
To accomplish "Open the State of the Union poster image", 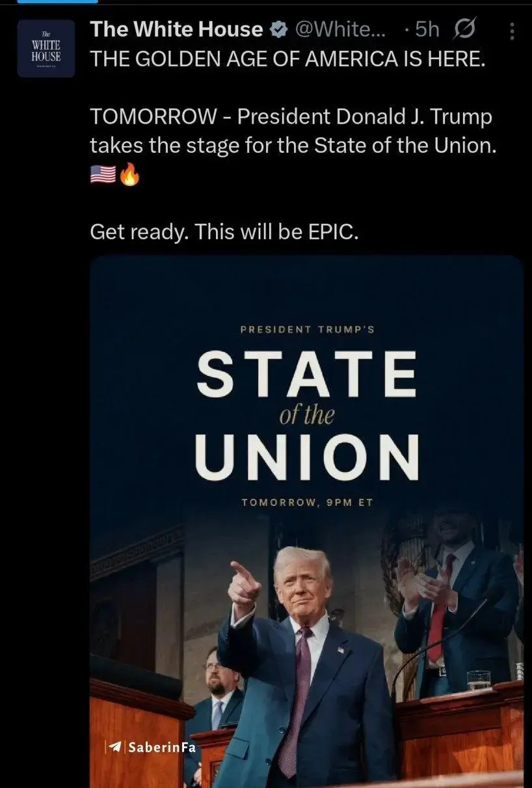I will (x=306, y=521).
